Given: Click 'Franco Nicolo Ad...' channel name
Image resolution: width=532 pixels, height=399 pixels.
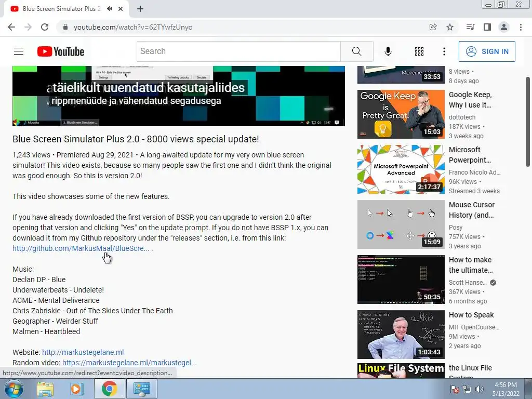Looking at the screenshot, I should [x=475, y=172].
